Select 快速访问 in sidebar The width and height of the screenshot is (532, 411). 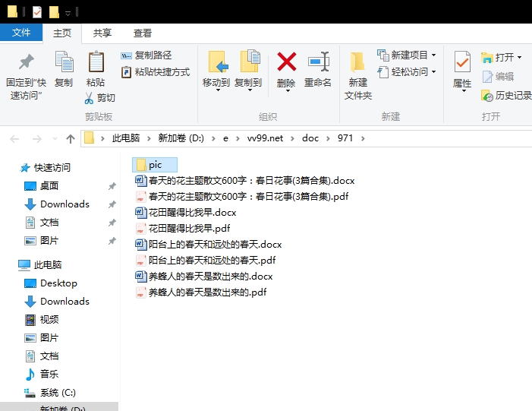pyautogui.click(x=46, y=168)
